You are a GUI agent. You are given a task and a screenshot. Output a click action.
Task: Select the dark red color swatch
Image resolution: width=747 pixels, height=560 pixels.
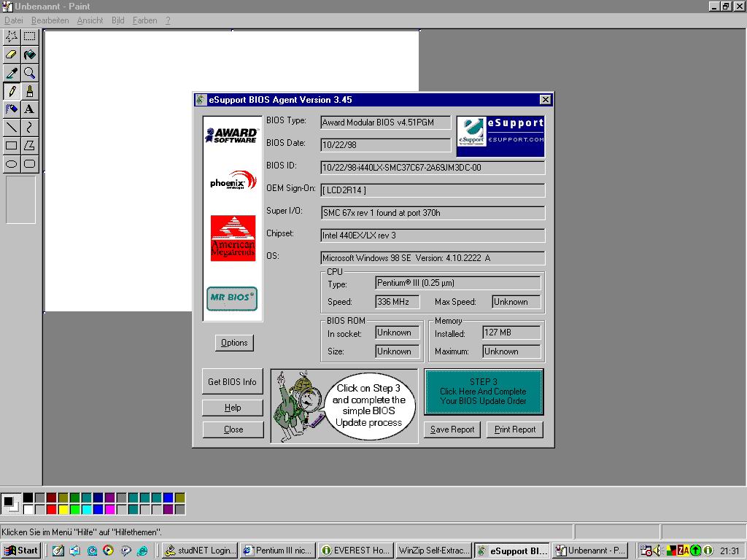coord(52,497)
